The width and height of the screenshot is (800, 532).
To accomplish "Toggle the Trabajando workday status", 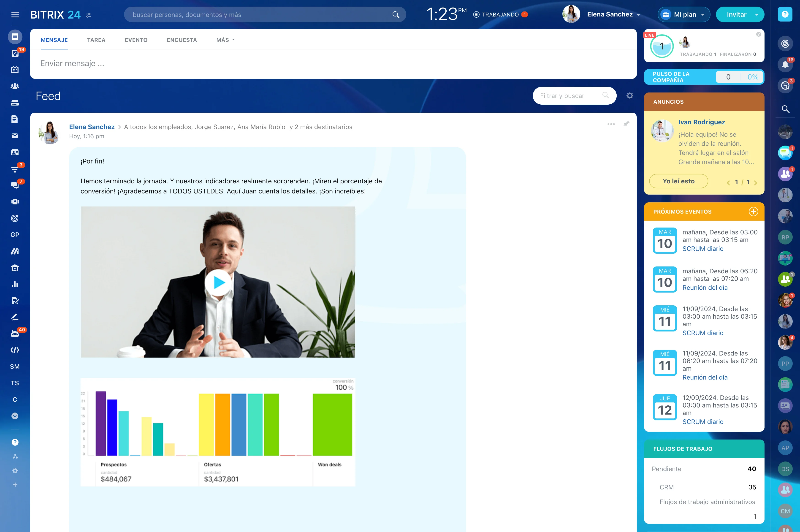I will [x=500, y=15].
